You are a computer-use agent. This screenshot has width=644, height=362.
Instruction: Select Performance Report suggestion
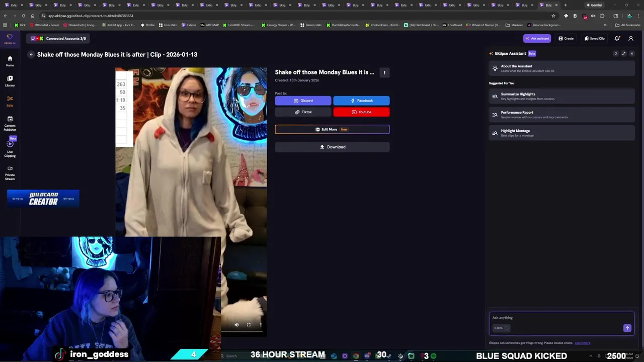561,115
